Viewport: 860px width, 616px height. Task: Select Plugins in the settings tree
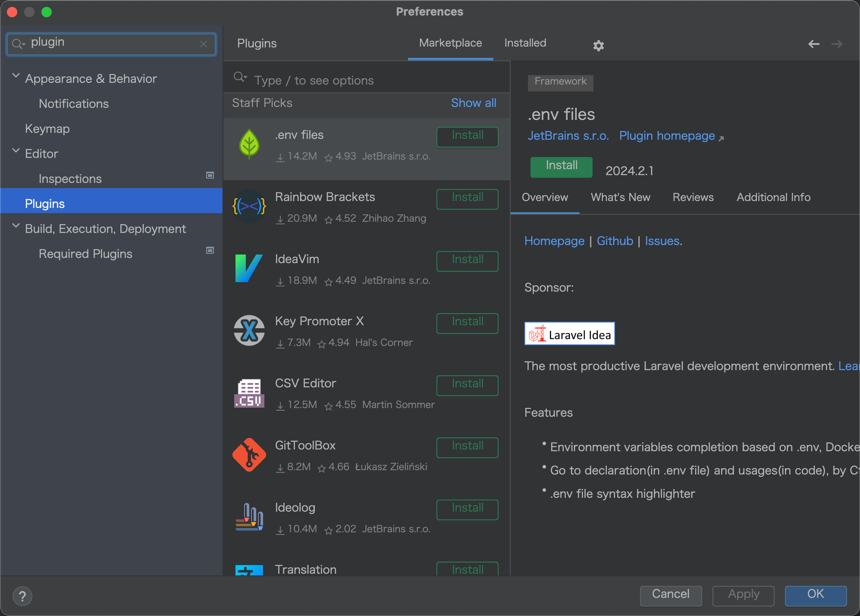pyautogui.click(x=111, y=201)
